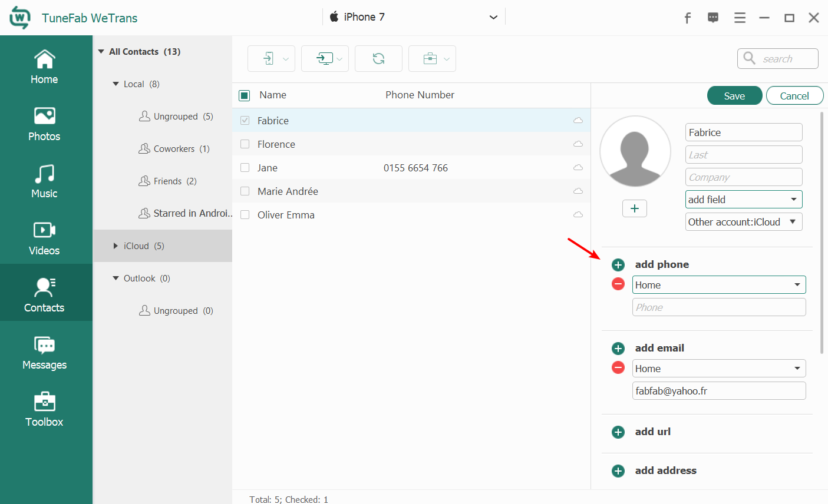This screenshot has height=504, width=828.
Task: Click the TuneFab WeTrans logo icon
Action: 19,18
